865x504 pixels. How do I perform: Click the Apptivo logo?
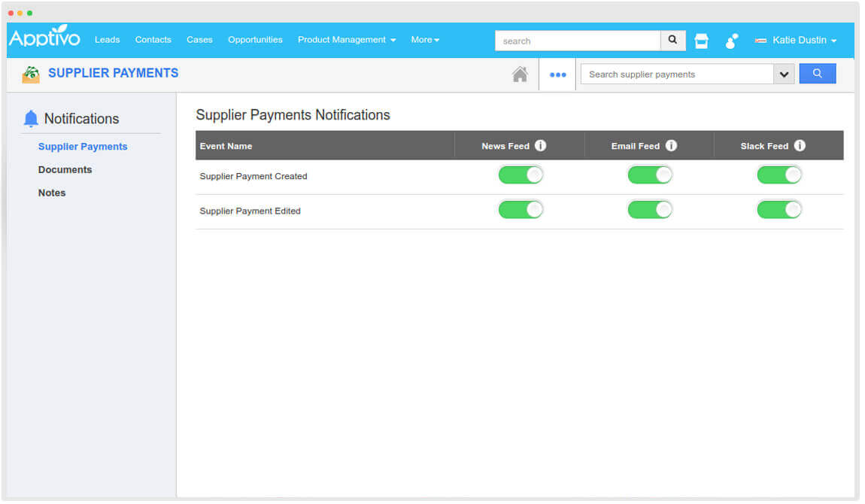click(44, 38)
